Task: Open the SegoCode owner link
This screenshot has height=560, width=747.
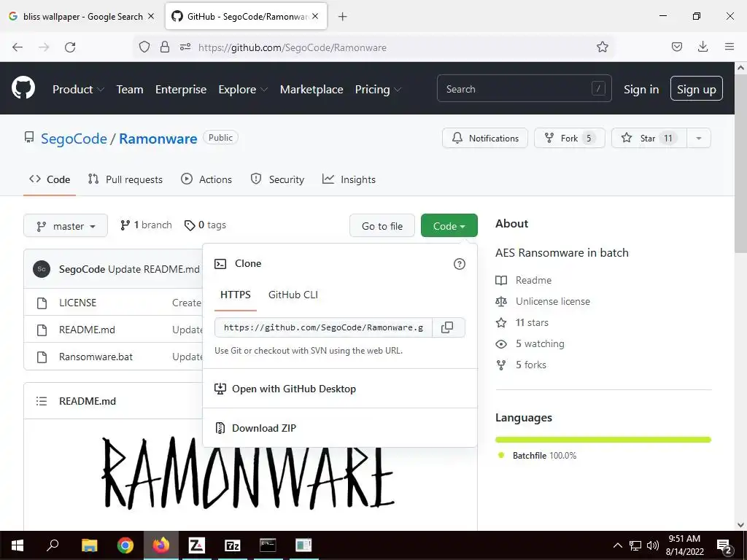Action: (74, 139)
